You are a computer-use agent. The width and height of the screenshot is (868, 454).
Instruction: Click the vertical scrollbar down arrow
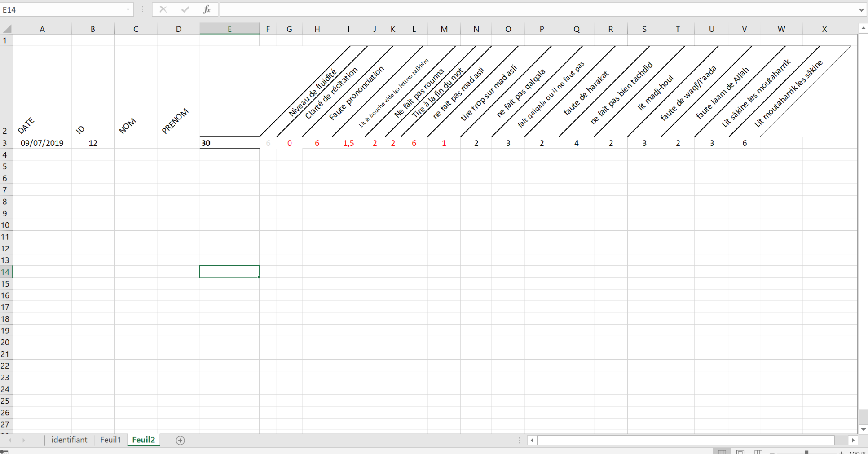tap(863, 429)
